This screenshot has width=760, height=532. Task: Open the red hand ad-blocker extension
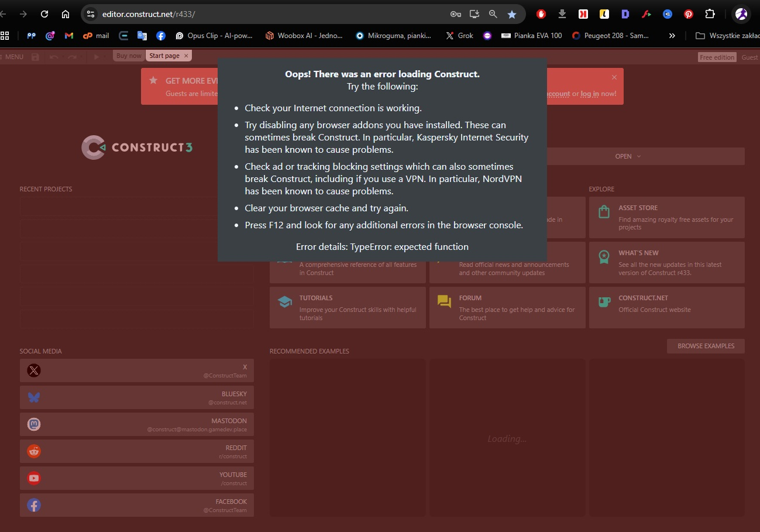click(x=541, y=14)
